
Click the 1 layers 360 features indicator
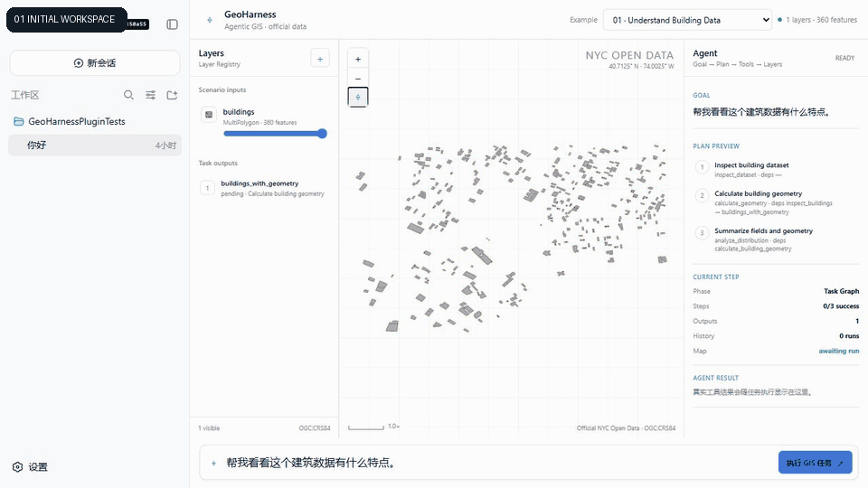tap(817, 20)
